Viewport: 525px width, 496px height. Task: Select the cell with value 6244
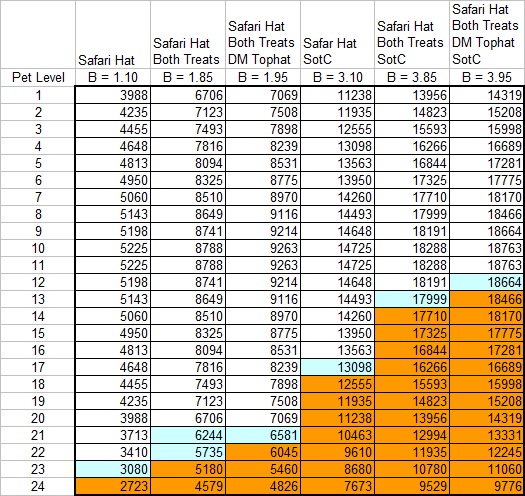click(x=188, y=435)
